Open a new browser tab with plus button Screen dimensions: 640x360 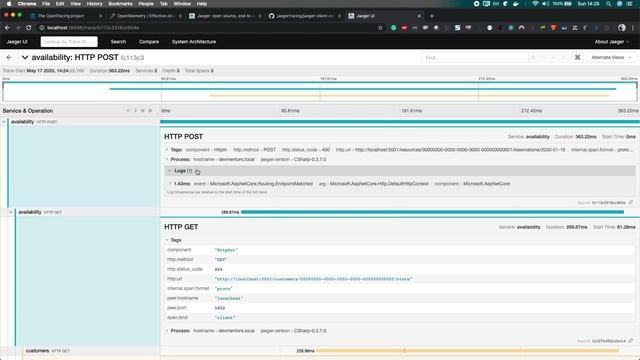(x=432, y=16)
